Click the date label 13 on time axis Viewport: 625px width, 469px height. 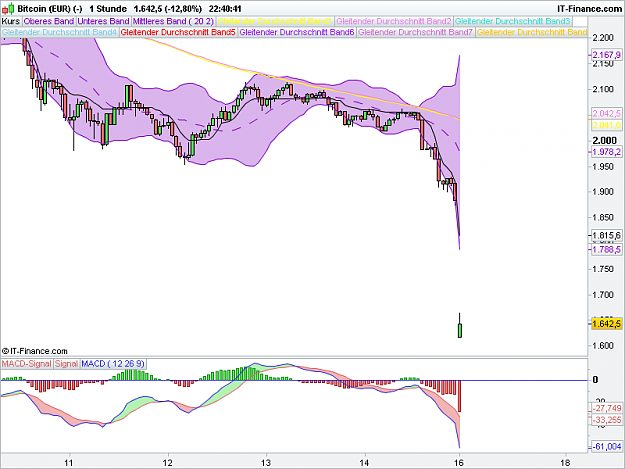[266, 463]
